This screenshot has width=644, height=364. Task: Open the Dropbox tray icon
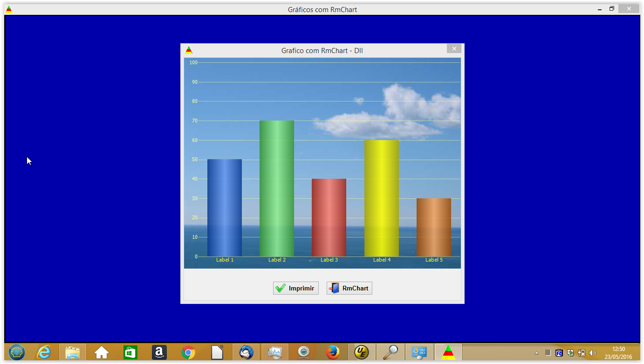pyautogui.click(x=570, y=353)
